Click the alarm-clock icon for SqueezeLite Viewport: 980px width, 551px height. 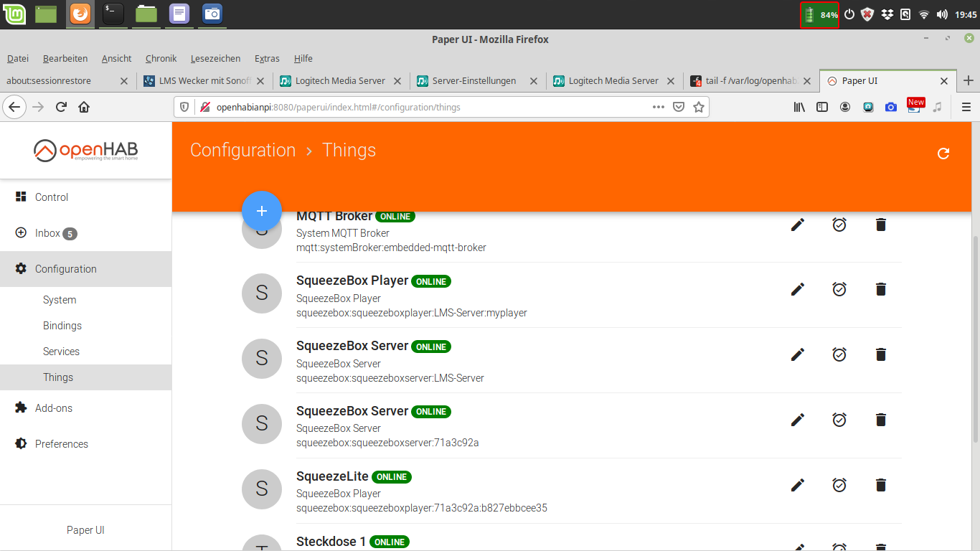[839, 485]
